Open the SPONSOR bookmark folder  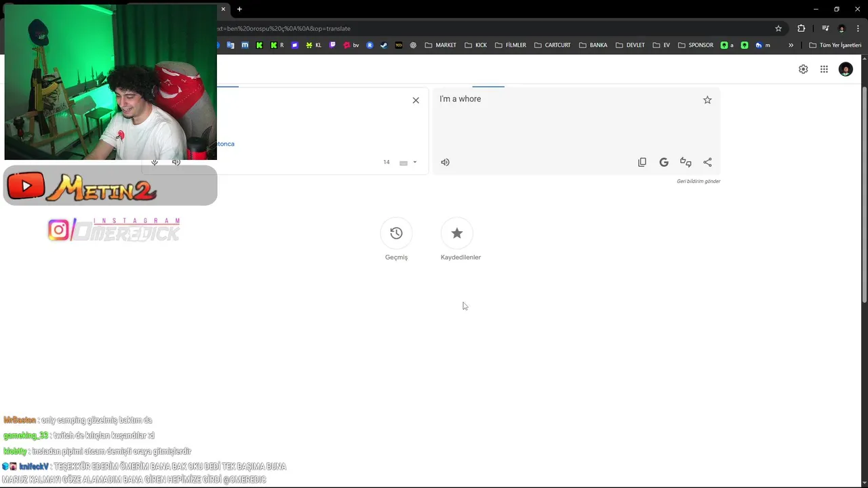tap(695, 45)
